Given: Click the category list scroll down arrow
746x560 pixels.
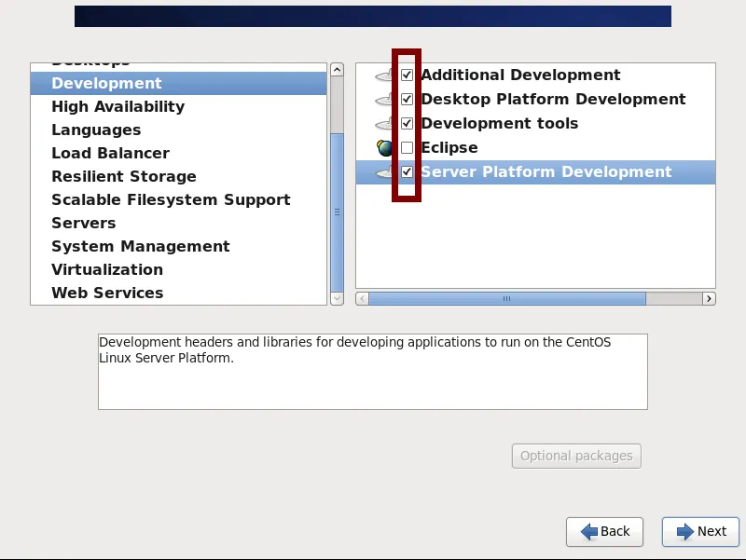Looking at the screenshot, I should coord(337,298).
